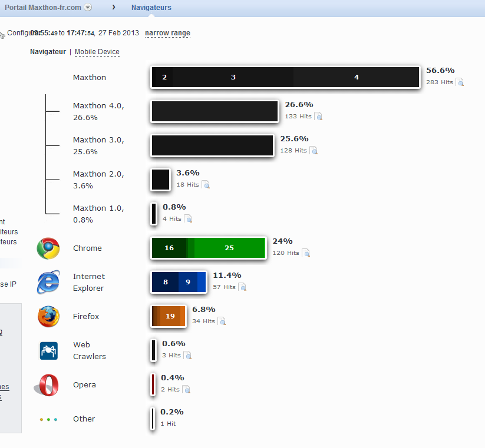Open details icon next to 18 Hits
Screen dimensions: 485x448
206,185
